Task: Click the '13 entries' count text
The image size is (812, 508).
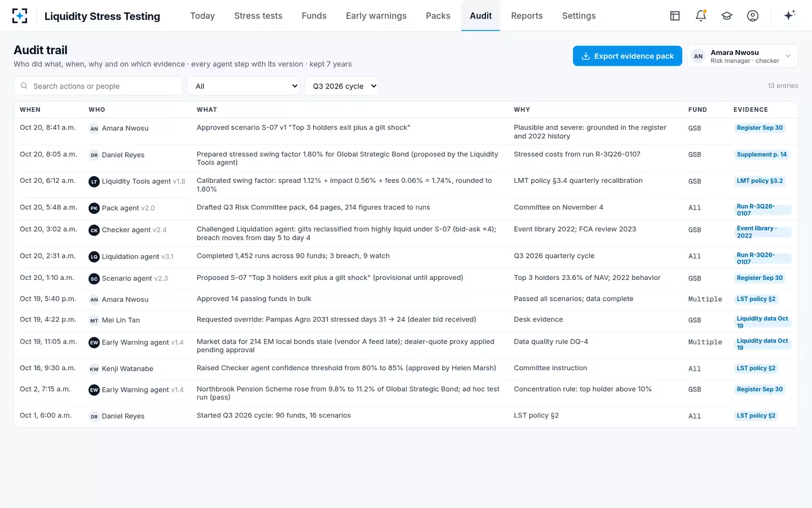Action: [783, 86]
